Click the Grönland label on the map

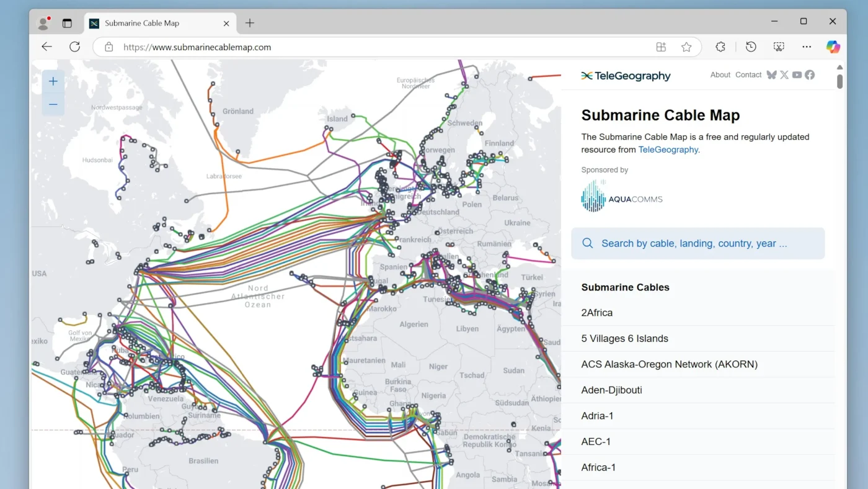[x=238, y=111]
